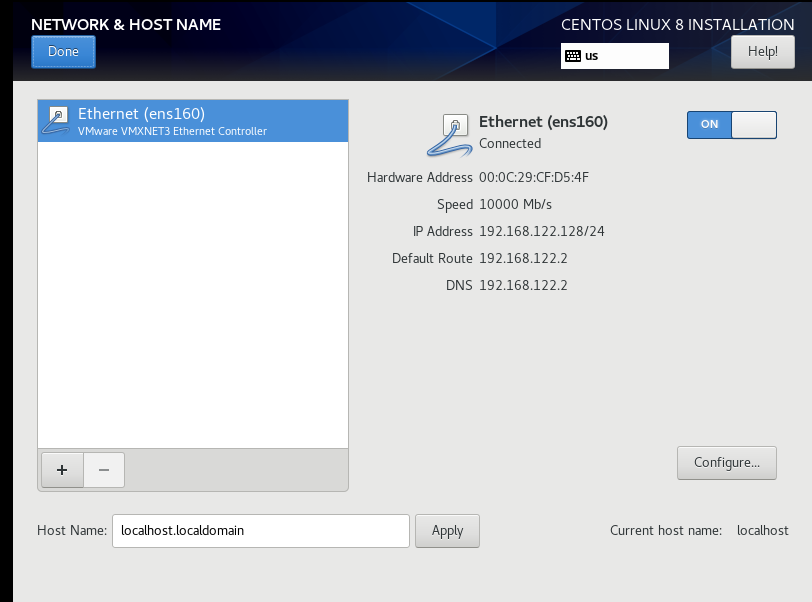Apply the host name change

point(447,531)
